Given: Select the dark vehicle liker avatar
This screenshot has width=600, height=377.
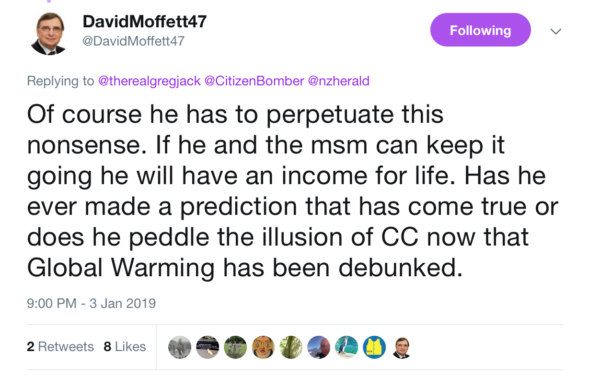Looking at the screenshot, I should [207, 347].
